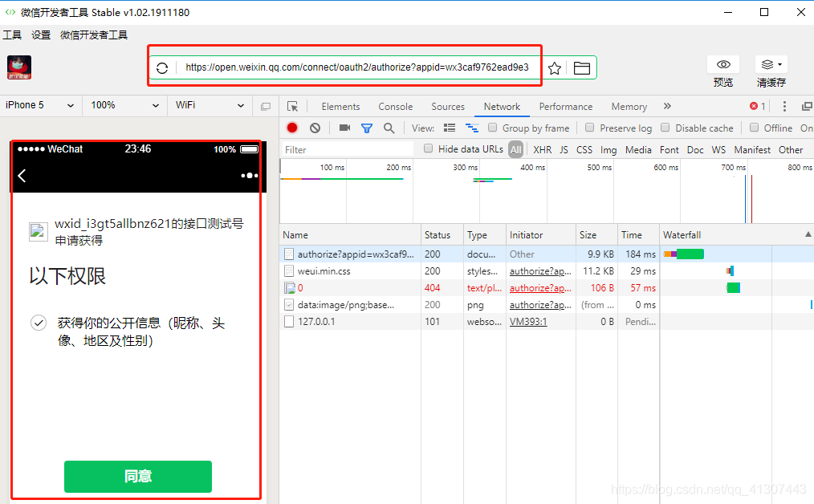Open the folder icon beside address bar

click(581, 68)
